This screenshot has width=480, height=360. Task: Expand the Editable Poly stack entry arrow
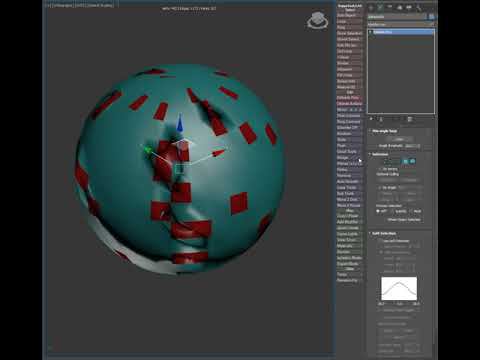[x=370, y=32]
